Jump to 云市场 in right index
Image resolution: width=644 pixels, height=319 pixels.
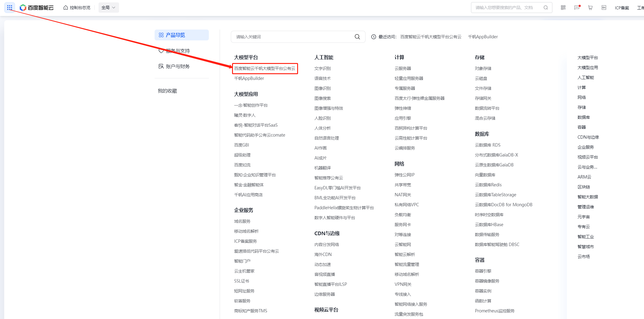coord(584,257)
